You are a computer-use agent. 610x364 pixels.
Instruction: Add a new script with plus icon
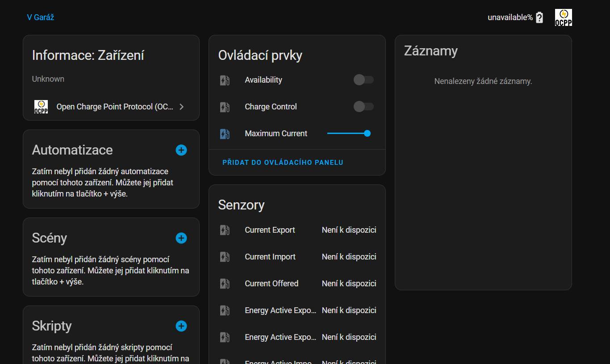click(181, 326)
